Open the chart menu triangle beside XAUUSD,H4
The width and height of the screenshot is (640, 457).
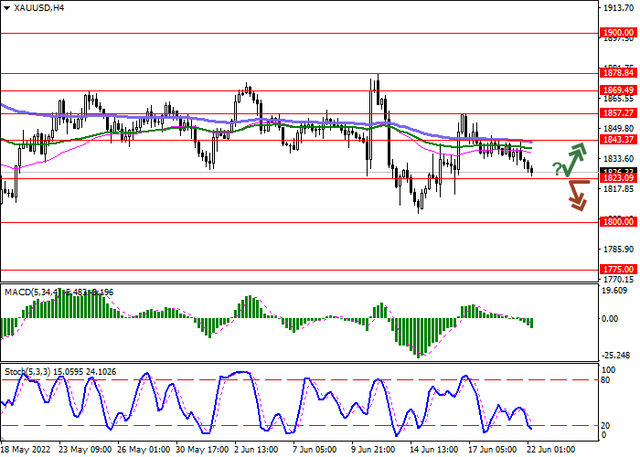(9, 8)
